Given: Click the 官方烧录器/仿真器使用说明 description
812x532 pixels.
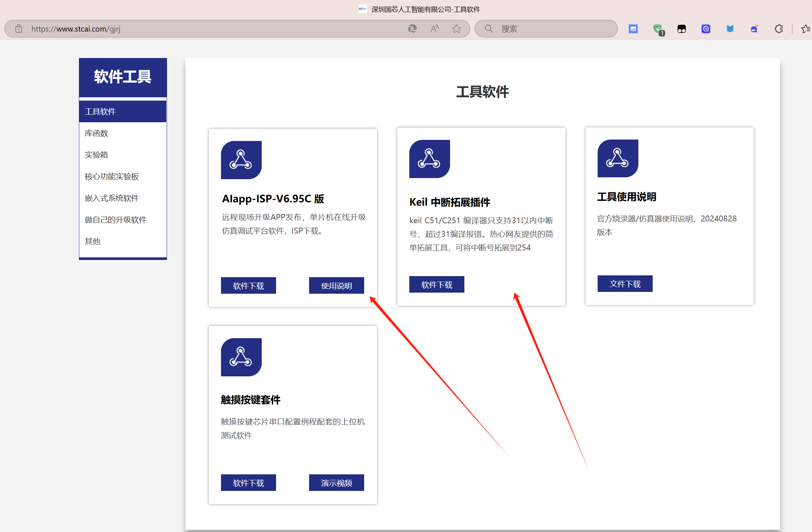Looking at the screenshot, I should [x=667, y=225].
